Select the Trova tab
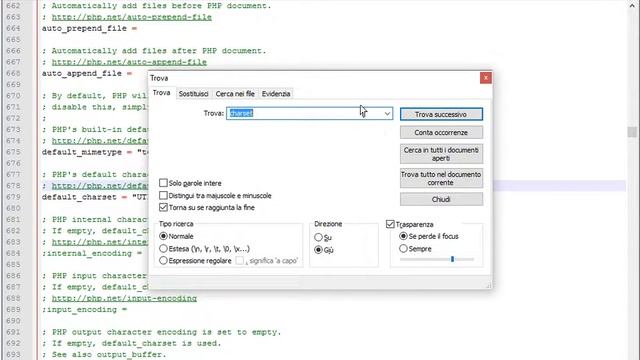This screenshot has height=360, width=640. 162,93
